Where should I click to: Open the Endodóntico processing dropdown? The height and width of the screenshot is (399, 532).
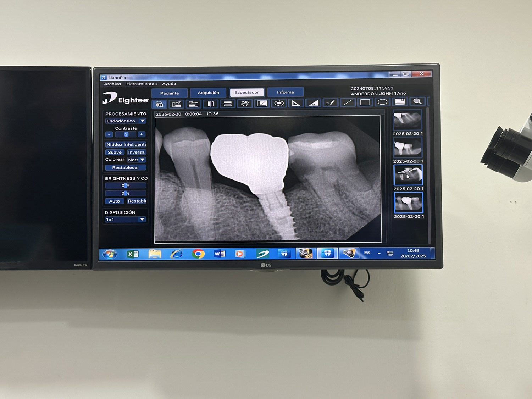[x=126, y=121]
